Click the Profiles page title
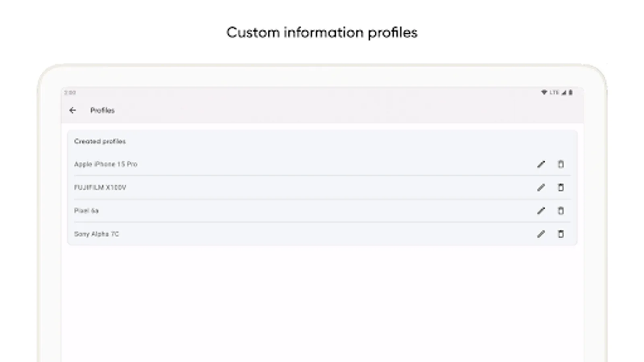Viewport: 644px width, 362px height. point(102,110)
